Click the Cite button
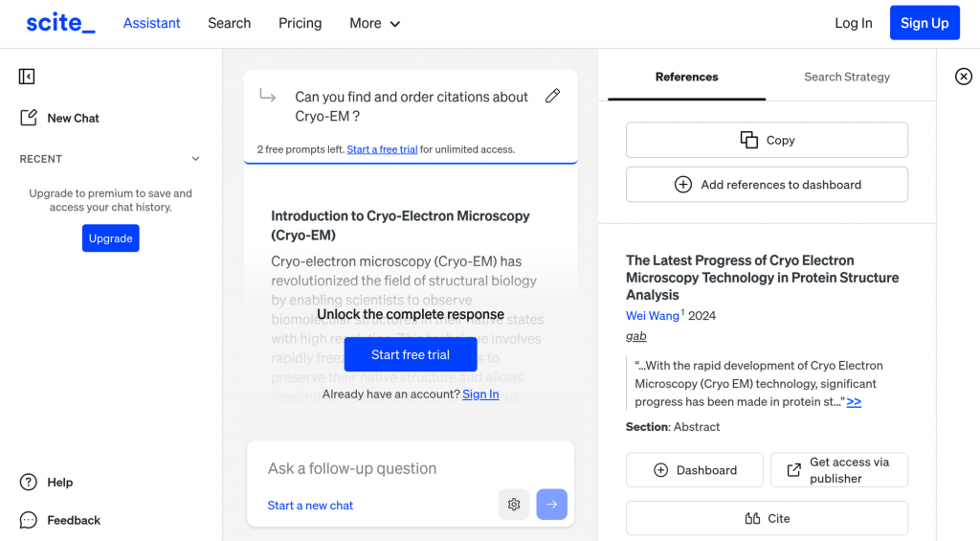 [x=767, y=518]
